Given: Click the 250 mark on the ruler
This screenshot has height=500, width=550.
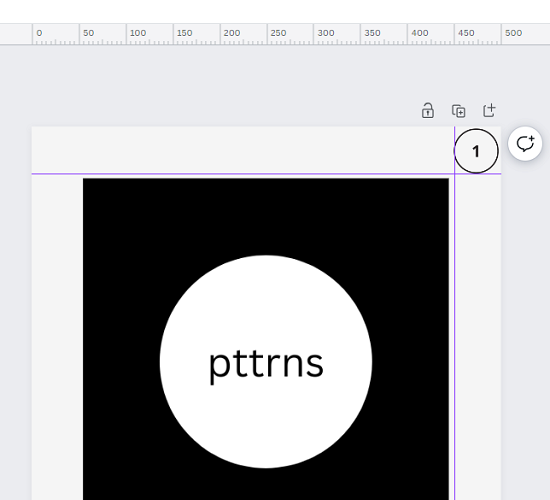Looking at the screenshot, I should pyautogui.click(x=279, y=33).
